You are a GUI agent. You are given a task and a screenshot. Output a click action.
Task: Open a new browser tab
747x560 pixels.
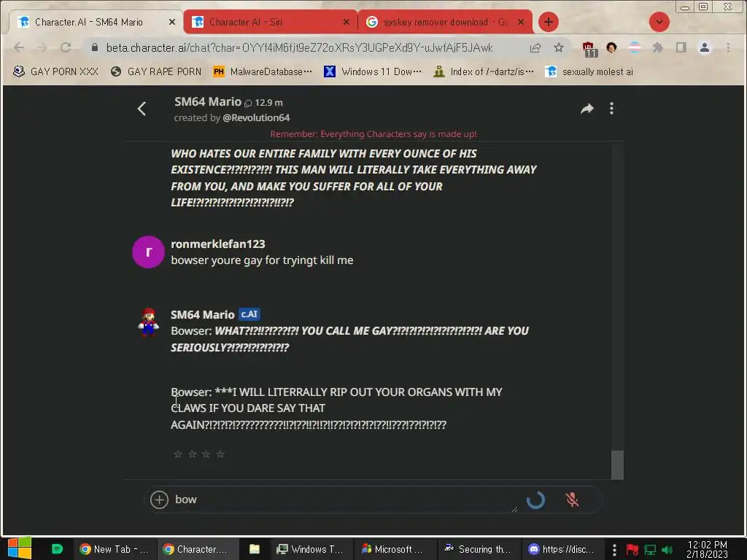tap(549, 22)
